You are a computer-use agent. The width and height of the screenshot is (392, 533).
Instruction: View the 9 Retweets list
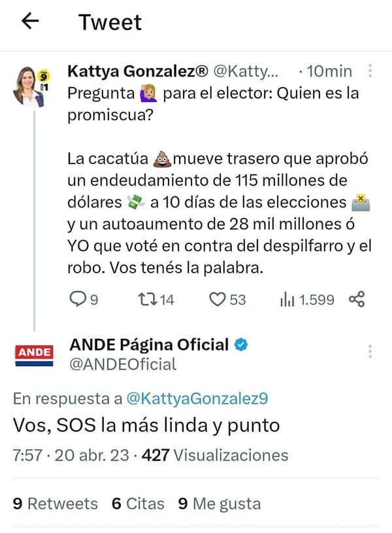[56, 504]
